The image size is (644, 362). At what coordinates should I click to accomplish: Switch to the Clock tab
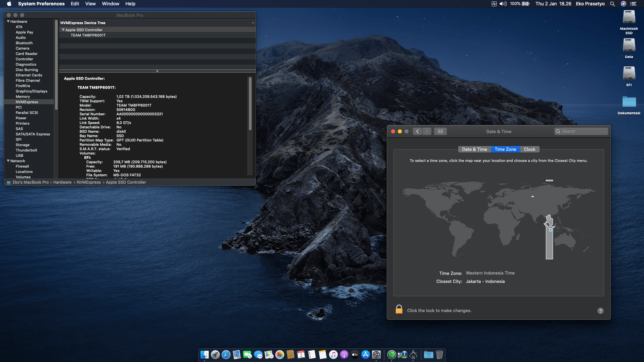[530, 149]
